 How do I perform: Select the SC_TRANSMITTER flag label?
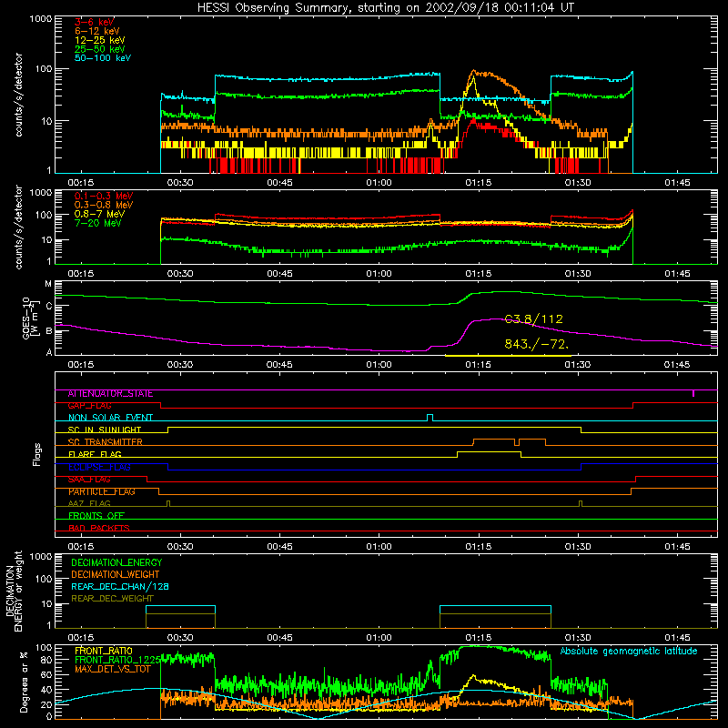(105, 442)
